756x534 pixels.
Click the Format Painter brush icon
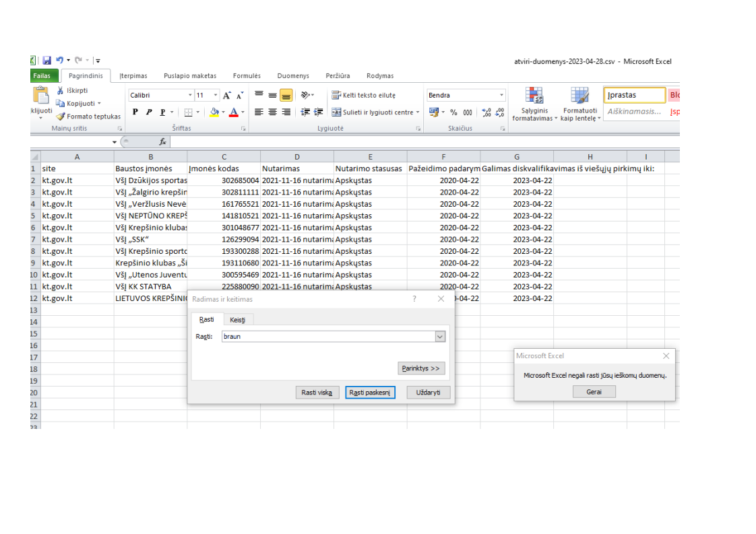tap(61, 116)
